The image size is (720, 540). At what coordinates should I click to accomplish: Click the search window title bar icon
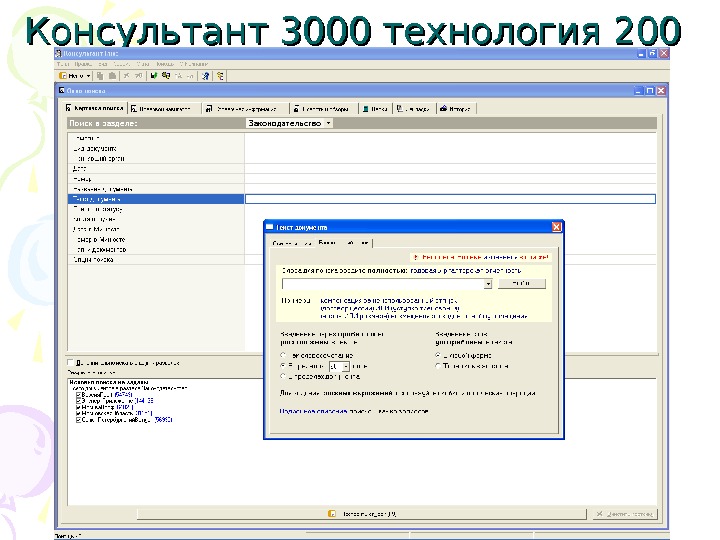coord(62,90)
